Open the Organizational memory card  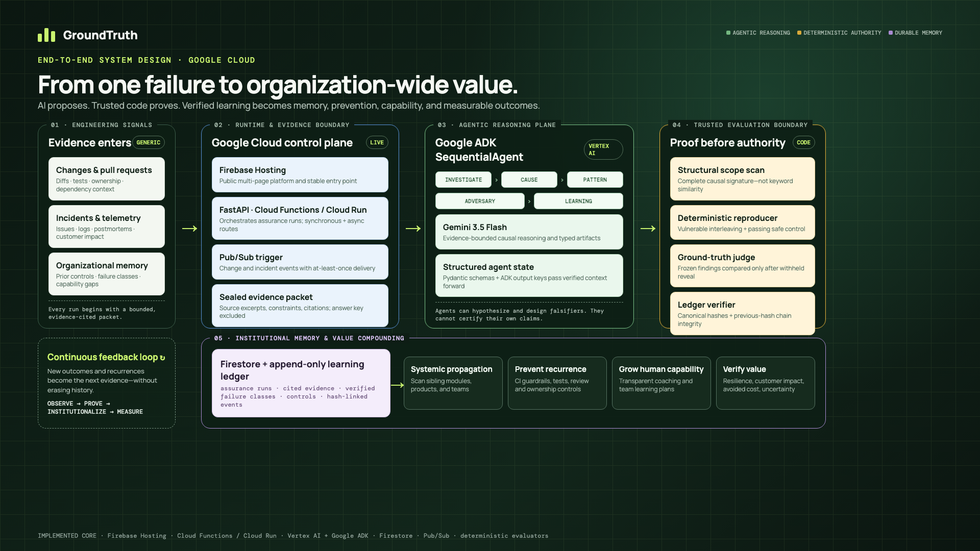pyautogui.click(x=107, y=274)
